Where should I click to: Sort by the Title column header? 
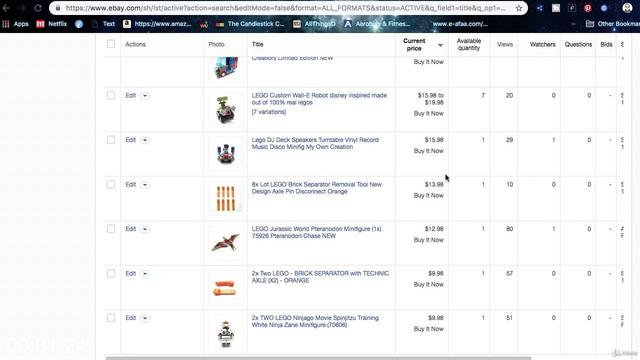click(258, 44)
